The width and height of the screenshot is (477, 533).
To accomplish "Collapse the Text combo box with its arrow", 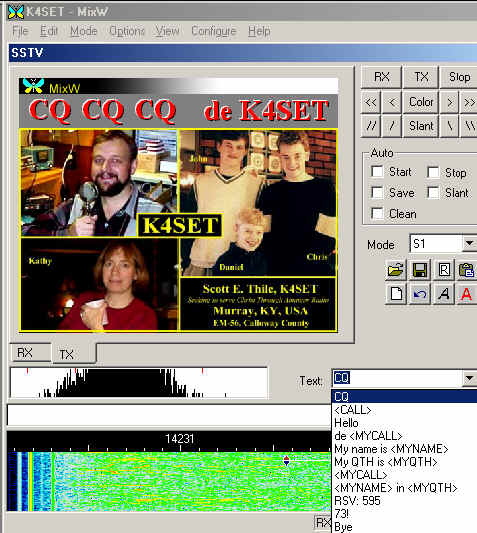I will (x=469, y=378).
